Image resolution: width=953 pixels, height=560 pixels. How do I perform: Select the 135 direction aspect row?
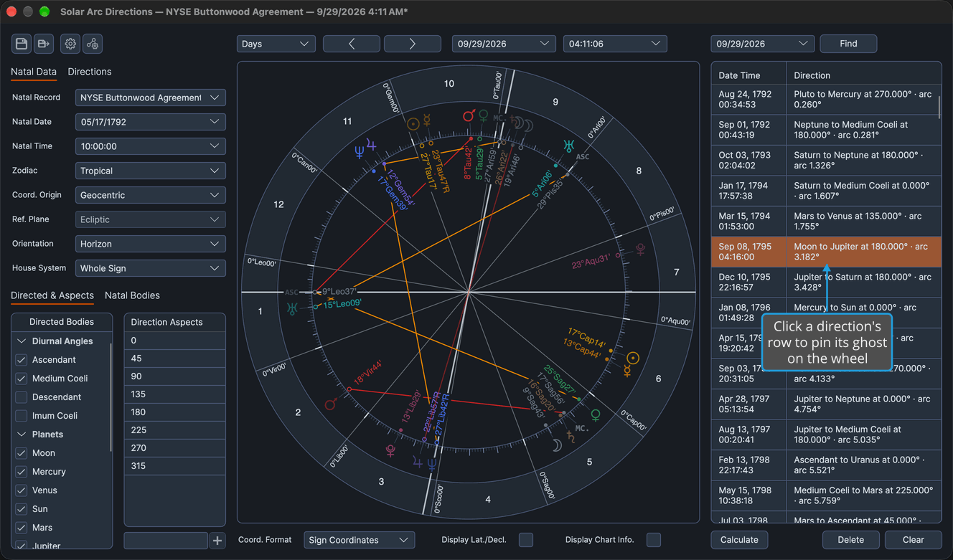[x=175, y=394]
